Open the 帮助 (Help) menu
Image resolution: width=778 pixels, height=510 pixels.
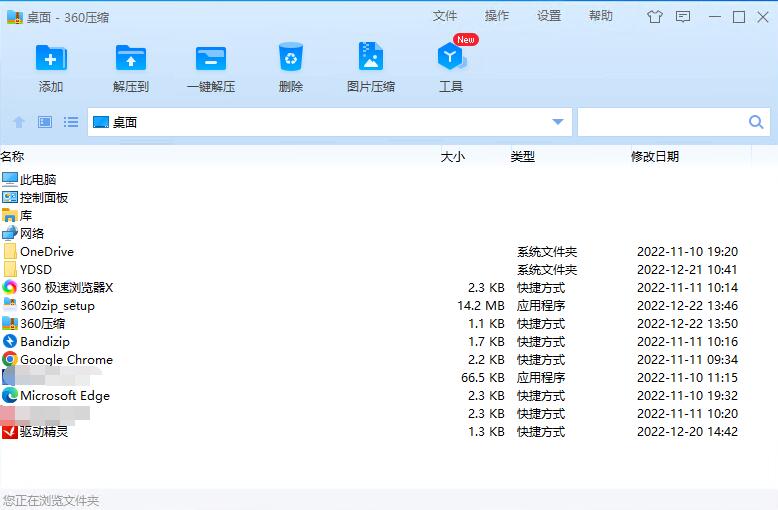(x=601, y=16)
